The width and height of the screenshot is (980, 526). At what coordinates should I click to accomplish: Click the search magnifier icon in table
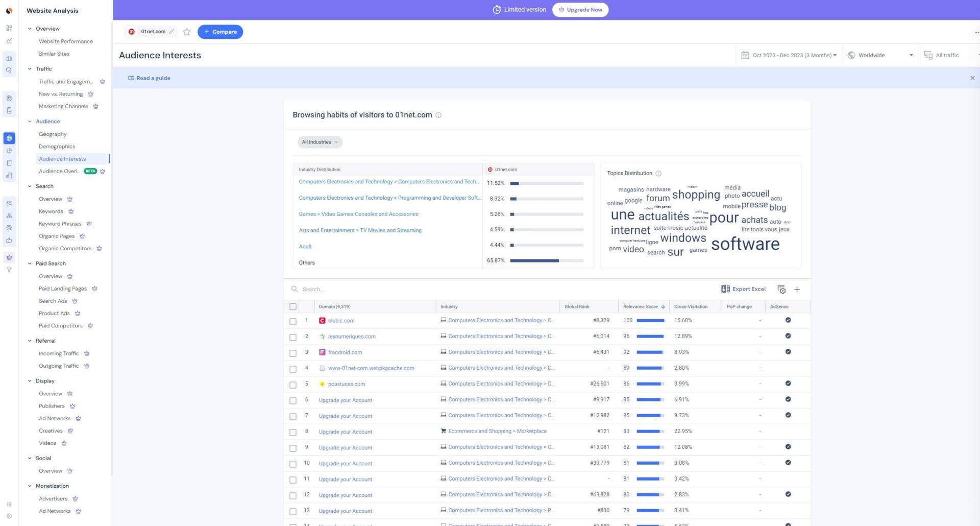(295, 289)
